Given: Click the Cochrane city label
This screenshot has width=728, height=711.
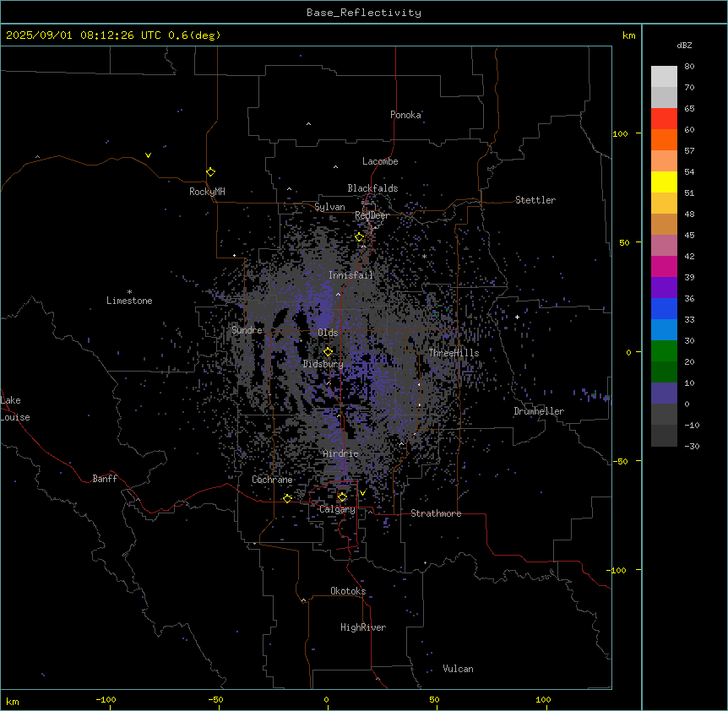Looking at the screenshot, I should [272, 480].
